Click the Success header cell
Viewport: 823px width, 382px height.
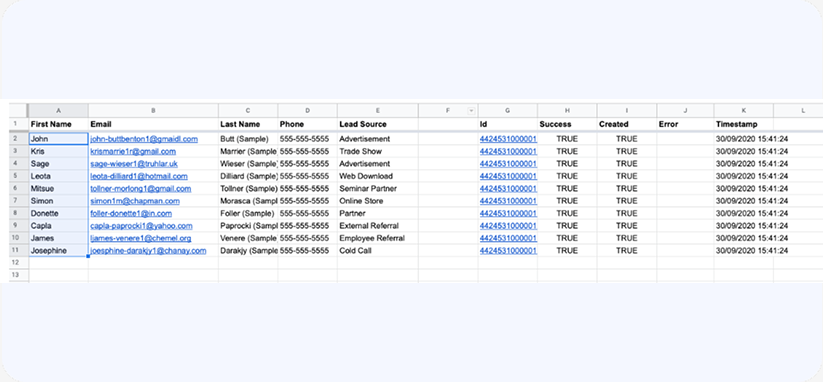coord(567,124)
